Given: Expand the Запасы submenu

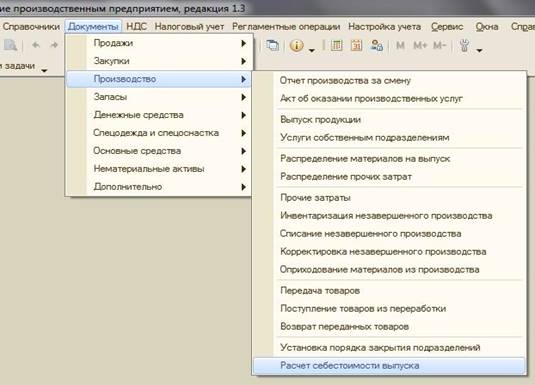Looking at the screenshot, I should click(159, 97).
